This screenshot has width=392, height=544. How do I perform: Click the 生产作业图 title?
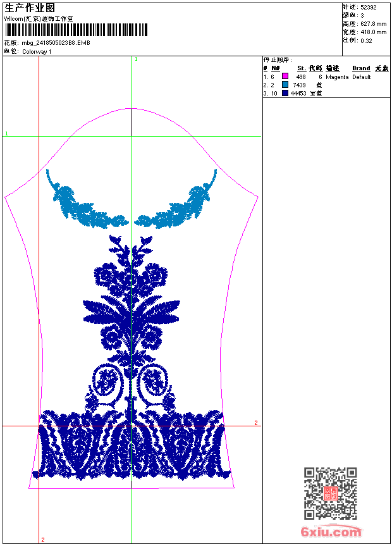30,8
